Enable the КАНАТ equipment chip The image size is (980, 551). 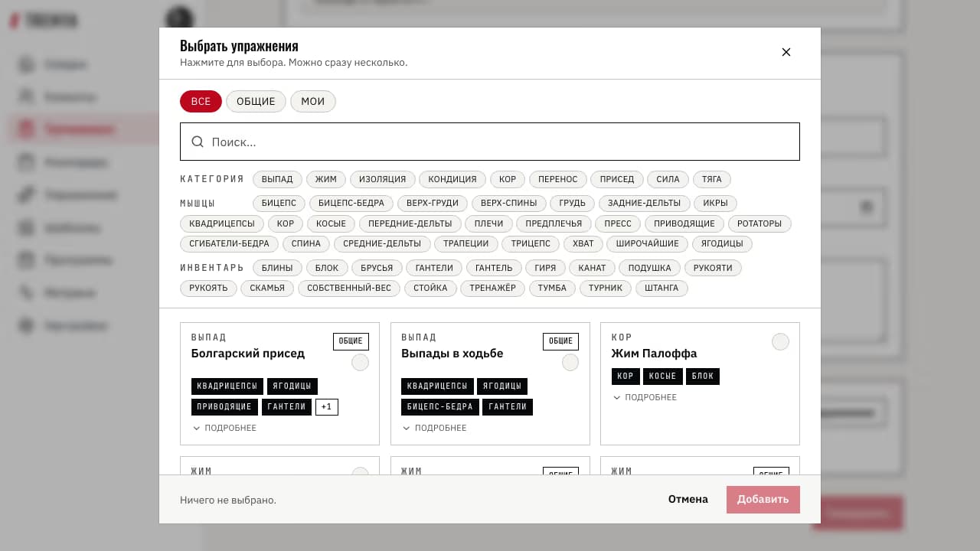pyautogui.click(x=593, y=268)
